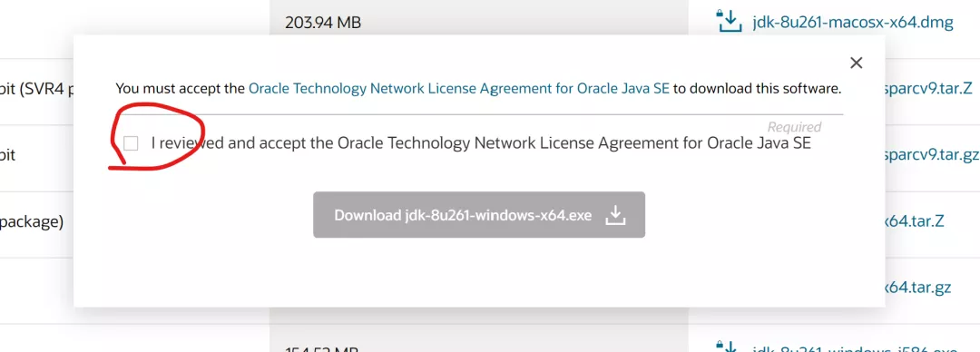Click the partially visible x64.tar.gz link
Viewport: 980px width, 352px height.
[918, 288]
